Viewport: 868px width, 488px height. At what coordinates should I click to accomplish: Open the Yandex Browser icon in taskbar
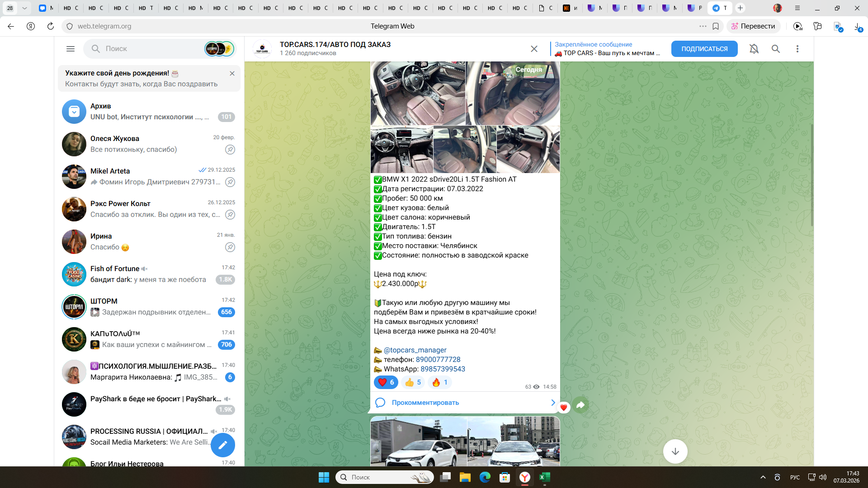[524, 477]
